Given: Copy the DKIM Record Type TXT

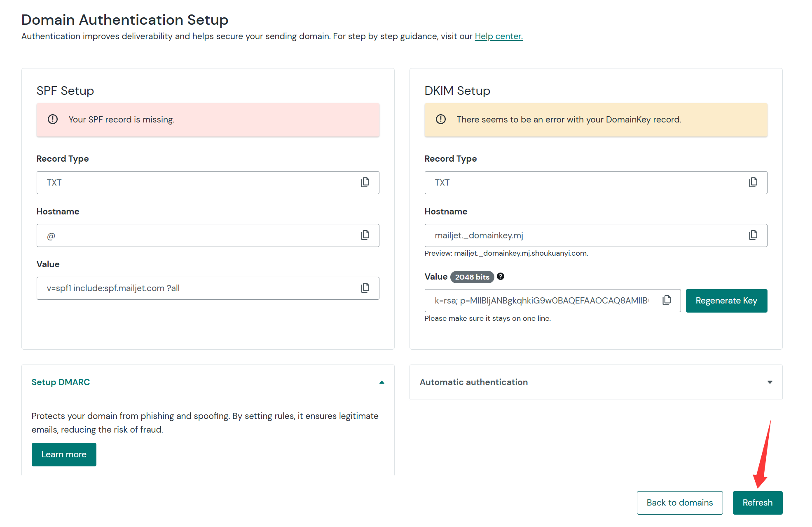Looking at the screenshot, I should (753, 182).
